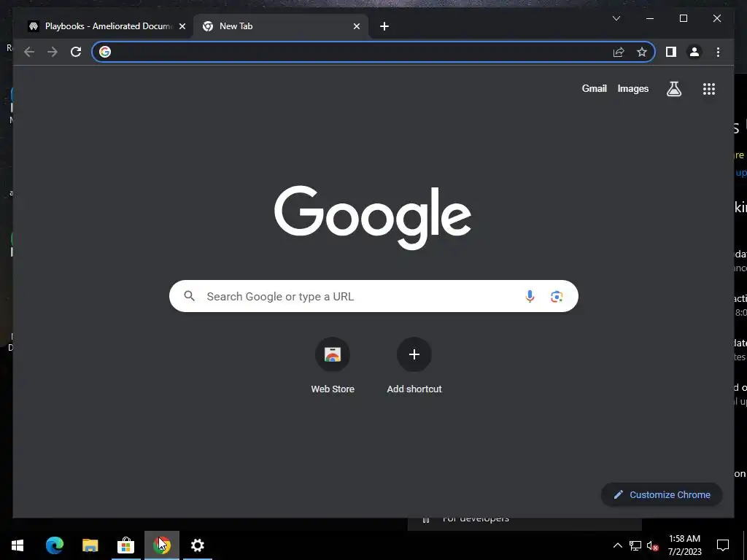Open the Google apps grid
This screenshot has height=560, width=747.
[709, 88]
